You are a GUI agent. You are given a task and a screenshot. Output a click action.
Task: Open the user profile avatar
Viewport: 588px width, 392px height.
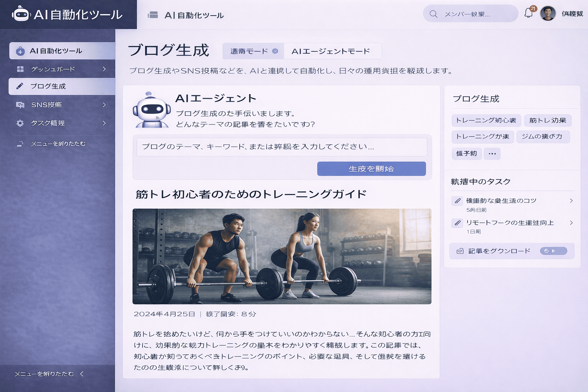coord(548,14)
